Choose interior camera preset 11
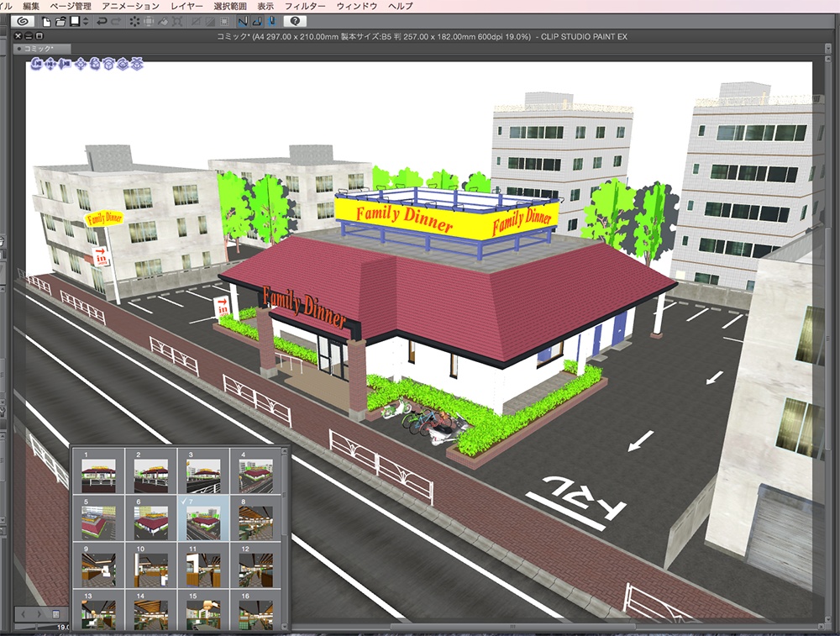840x636 pixels. [x=203, y=565]
